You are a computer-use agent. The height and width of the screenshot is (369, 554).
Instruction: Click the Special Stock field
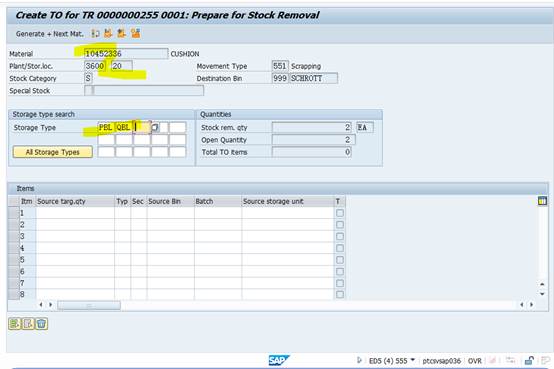(144, 90)
